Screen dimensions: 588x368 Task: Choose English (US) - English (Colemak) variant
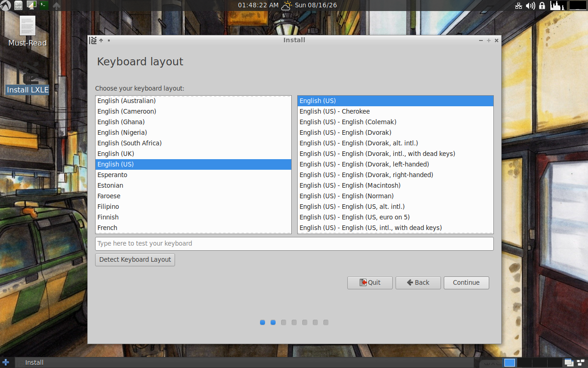click(x=396, y=122)
